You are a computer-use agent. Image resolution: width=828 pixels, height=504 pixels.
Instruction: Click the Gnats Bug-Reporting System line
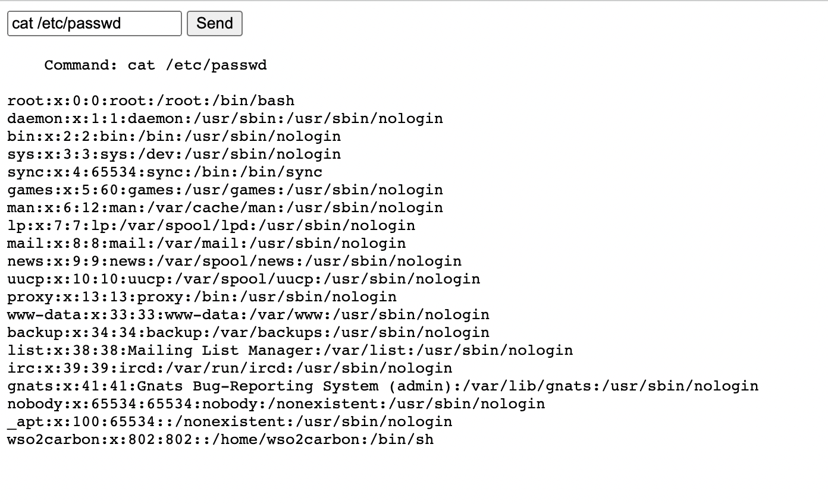pyautogui.click(x=383, y=386)
